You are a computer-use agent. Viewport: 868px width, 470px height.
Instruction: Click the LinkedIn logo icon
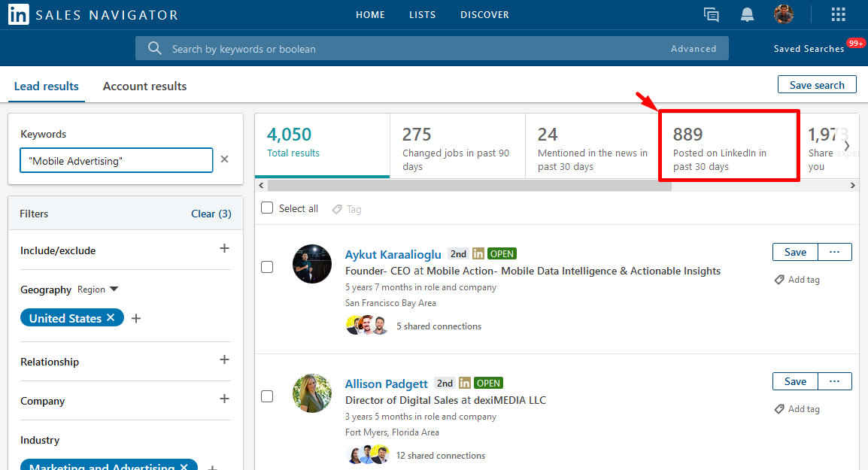click(18, 15)
